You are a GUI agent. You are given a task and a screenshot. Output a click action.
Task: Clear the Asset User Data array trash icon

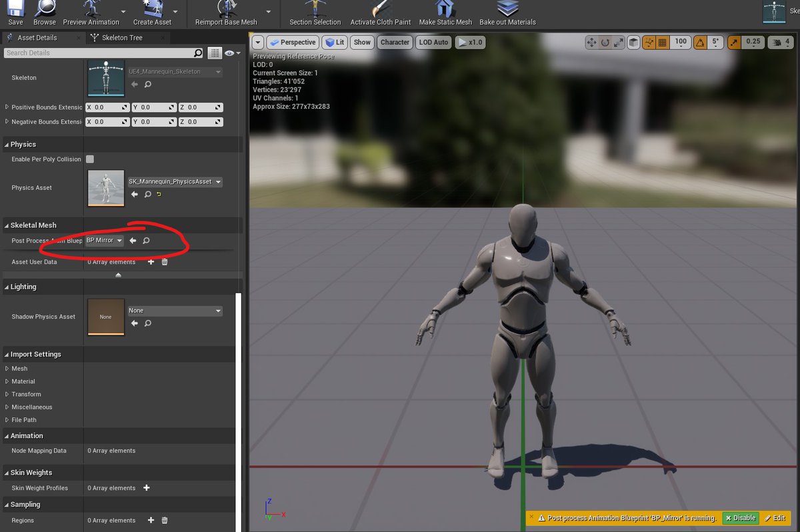165,262
